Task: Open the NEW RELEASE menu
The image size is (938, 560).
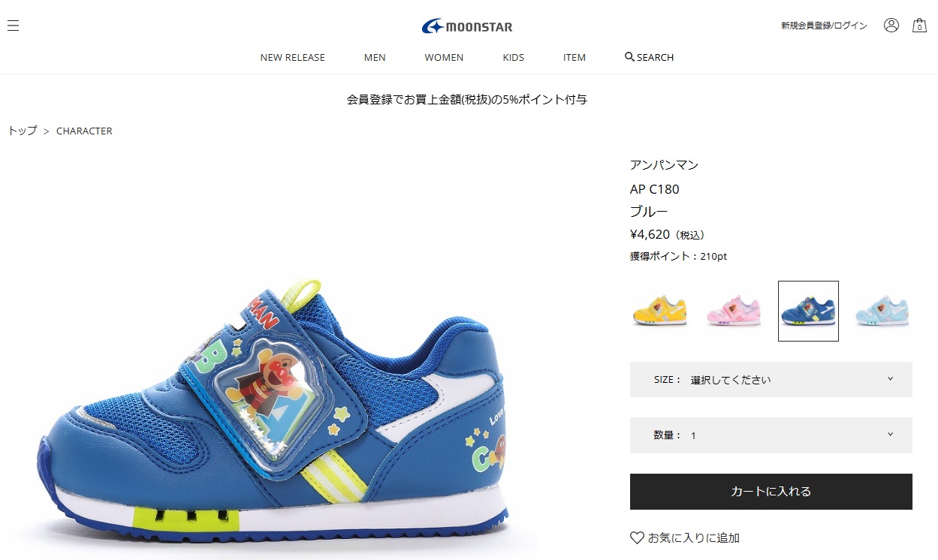Action: tap(293, 57)
